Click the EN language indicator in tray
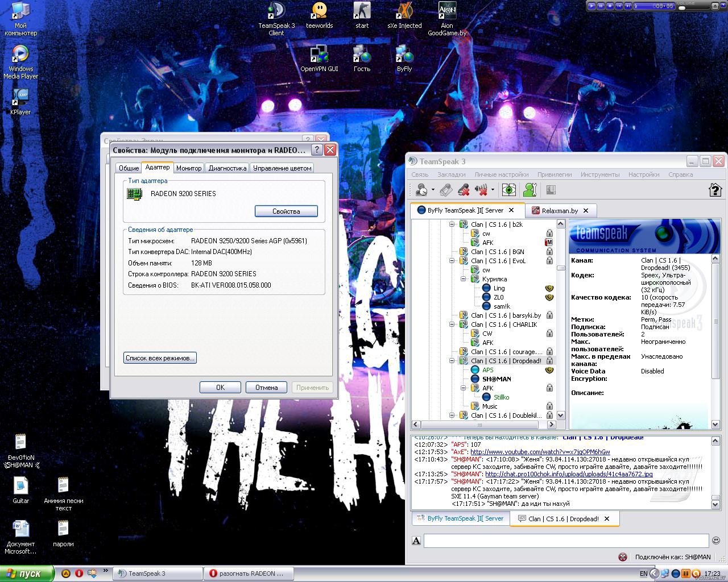The width and height of the screenshot is (728, 582). tap(643, 574)
